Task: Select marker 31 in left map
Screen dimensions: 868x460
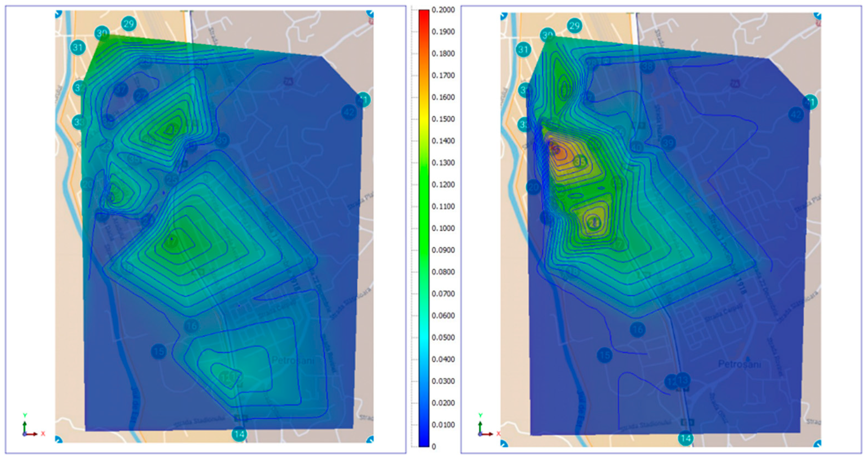Action: (78, 47)
